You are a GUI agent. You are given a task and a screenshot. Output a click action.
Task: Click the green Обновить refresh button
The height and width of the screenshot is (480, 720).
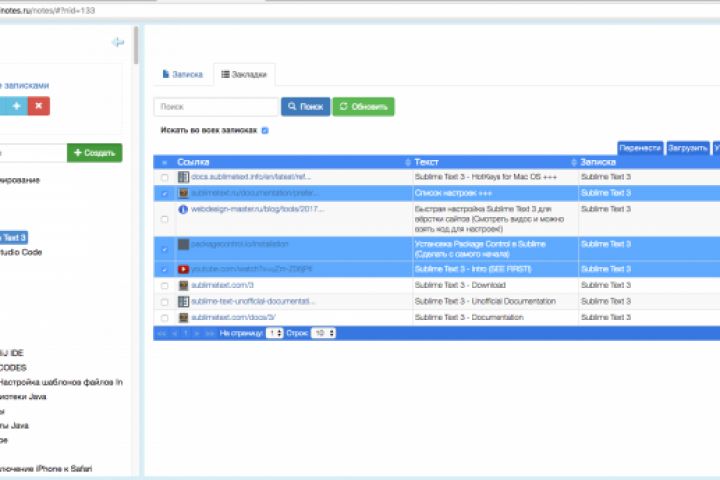pos(363,107)
